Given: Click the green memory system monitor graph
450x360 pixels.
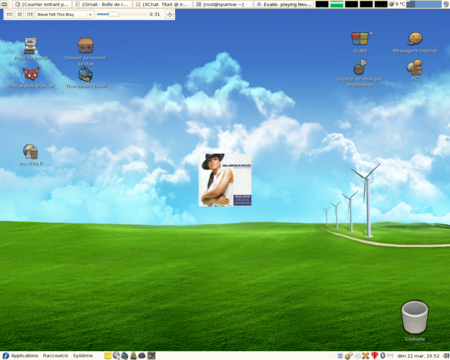Looking at the screenshot, I should click(337, 4).
